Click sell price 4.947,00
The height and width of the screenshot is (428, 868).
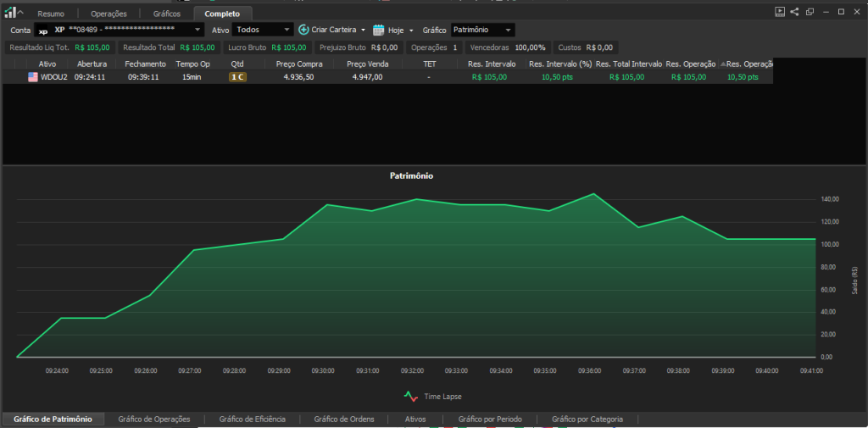(x=368, y=77)
